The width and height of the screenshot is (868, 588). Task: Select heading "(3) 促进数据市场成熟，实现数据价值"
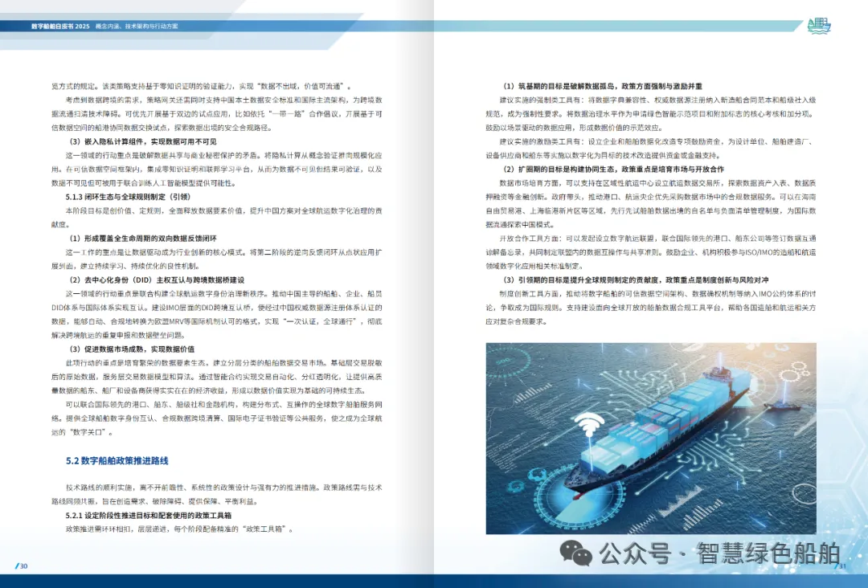132,349
